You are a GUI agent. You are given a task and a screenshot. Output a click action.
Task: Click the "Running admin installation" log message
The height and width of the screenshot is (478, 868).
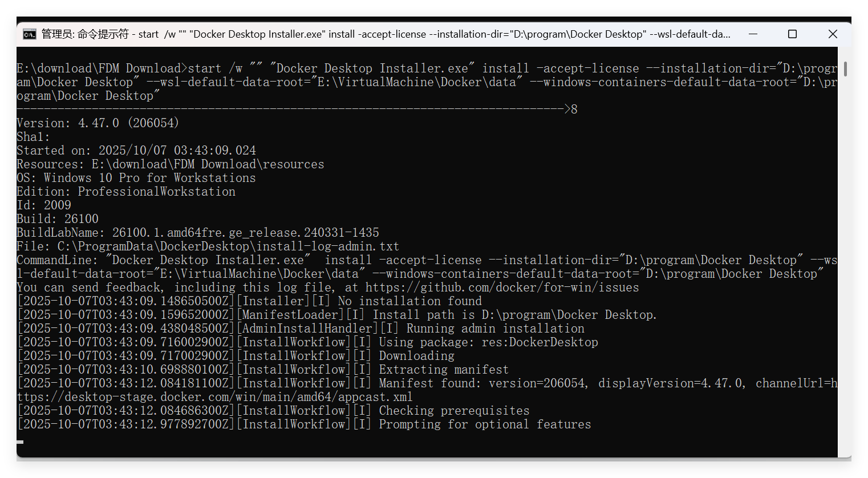(496, 329)
